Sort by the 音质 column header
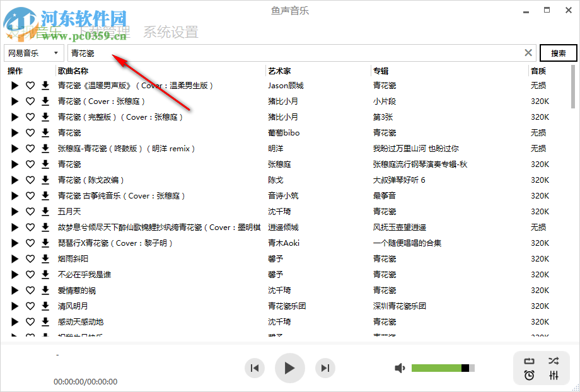 coord(538,70)
